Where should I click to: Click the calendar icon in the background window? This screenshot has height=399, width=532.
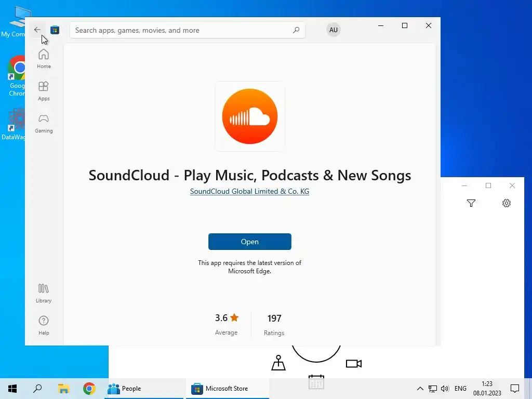pyautogui.click(x=316, y=381)
